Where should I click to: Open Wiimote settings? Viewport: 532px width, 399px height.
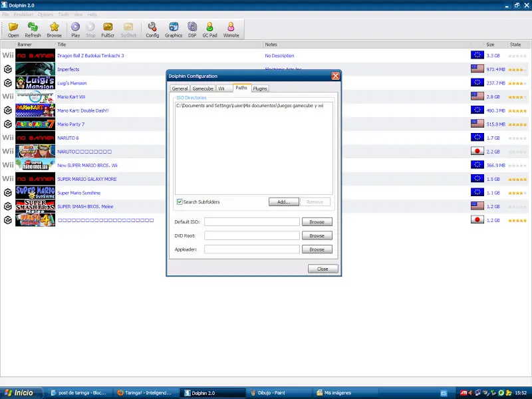click(231, 29)
